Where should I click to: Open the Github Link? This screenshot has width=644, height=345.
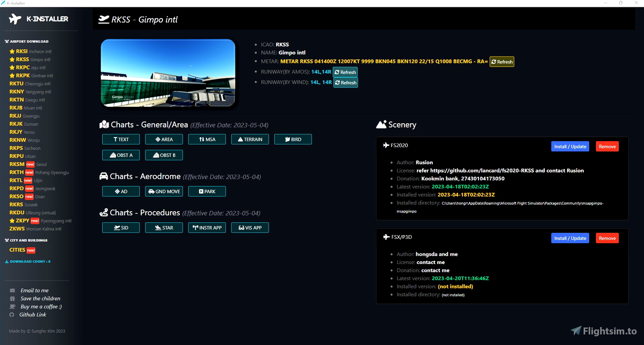click(33, 315)
